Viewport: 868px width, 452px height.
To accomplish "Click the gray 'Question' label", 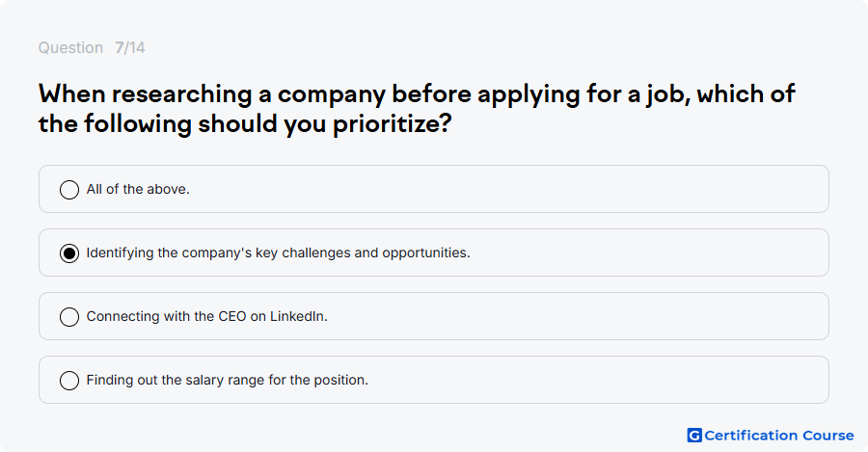I will (x=70, y=47).
